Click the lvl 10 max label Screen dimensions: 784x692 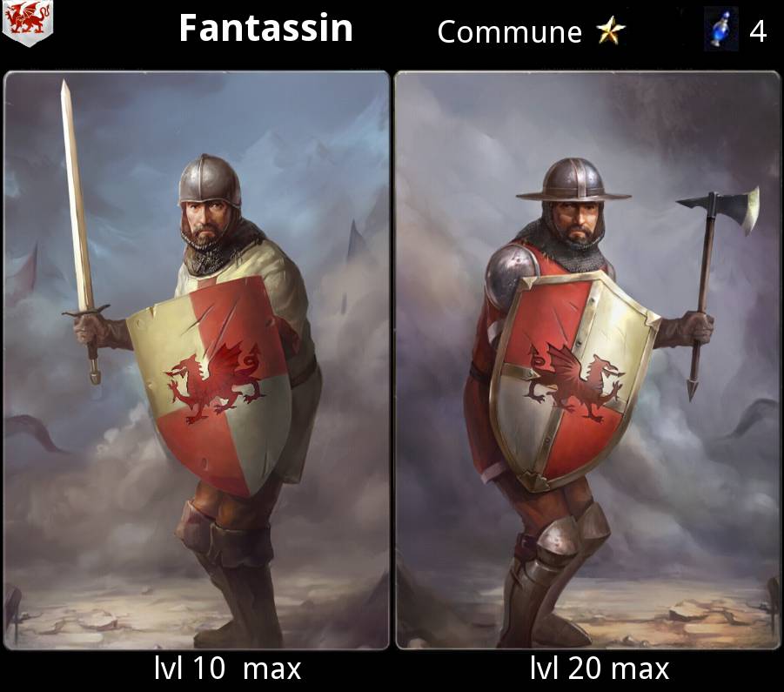click(227, 668)
